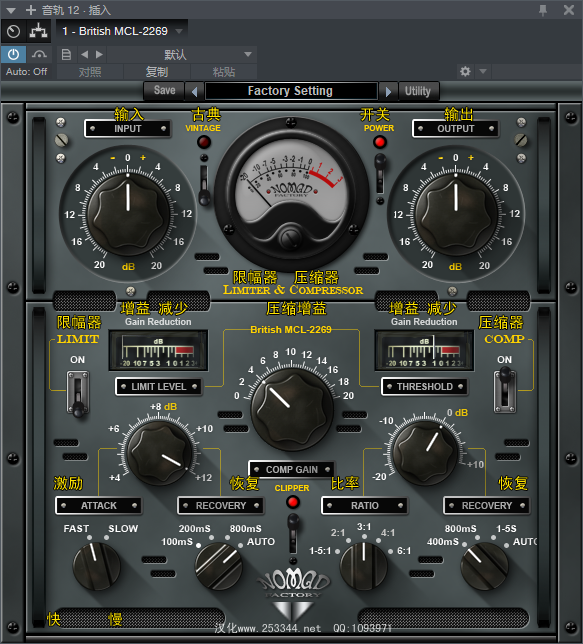583x644 pixels.
Task: Click the 复制 copy button
Action: click(x=157, y=72)
